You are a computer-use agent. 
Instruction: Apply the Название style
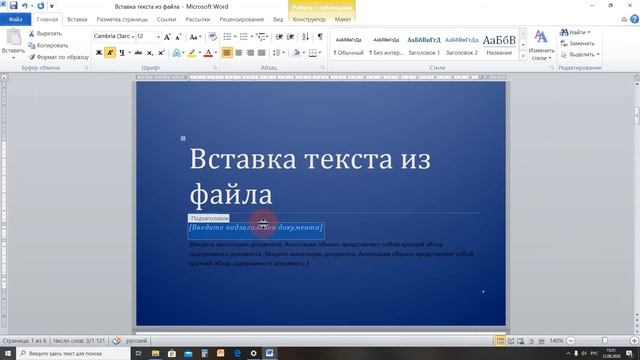click(x=499, y=45)
